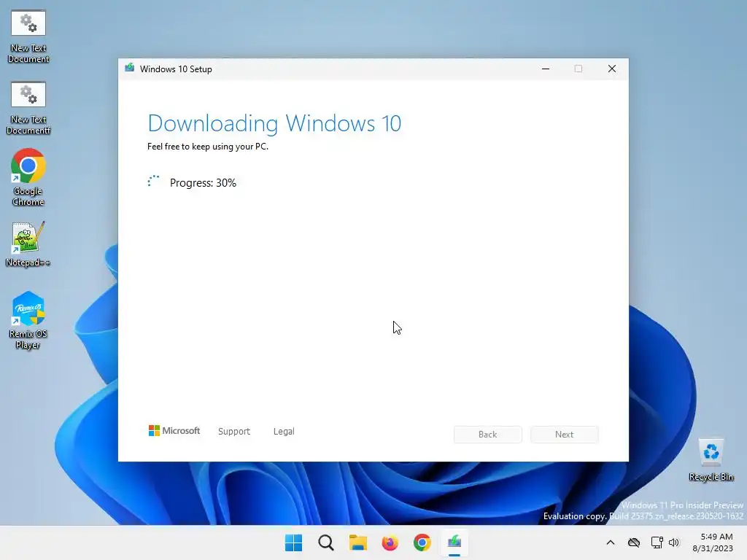The width and height of the screenshot is (747, 560).
Task: Open Chrome from the taskbar
Action: [422, 542]
